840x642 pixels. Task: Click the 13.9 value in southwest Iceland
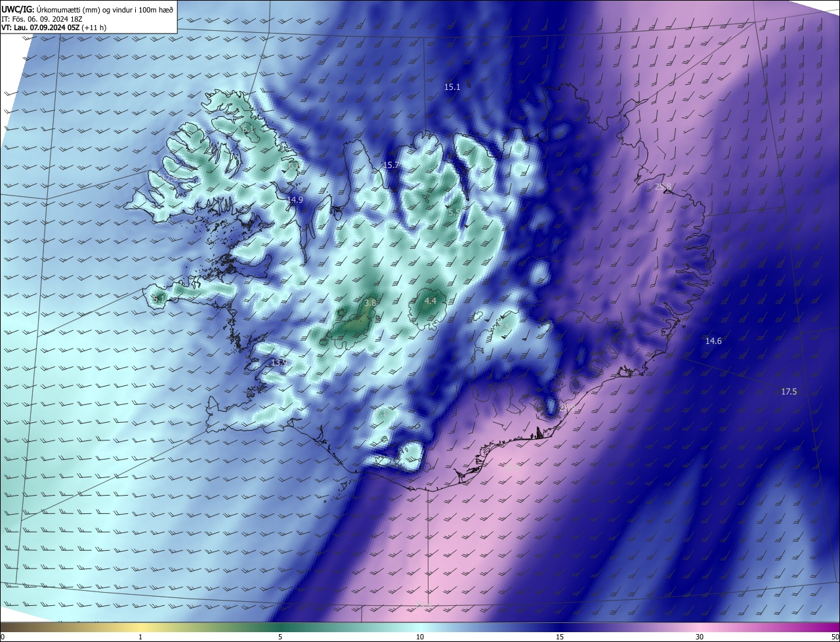coord(279,362)
